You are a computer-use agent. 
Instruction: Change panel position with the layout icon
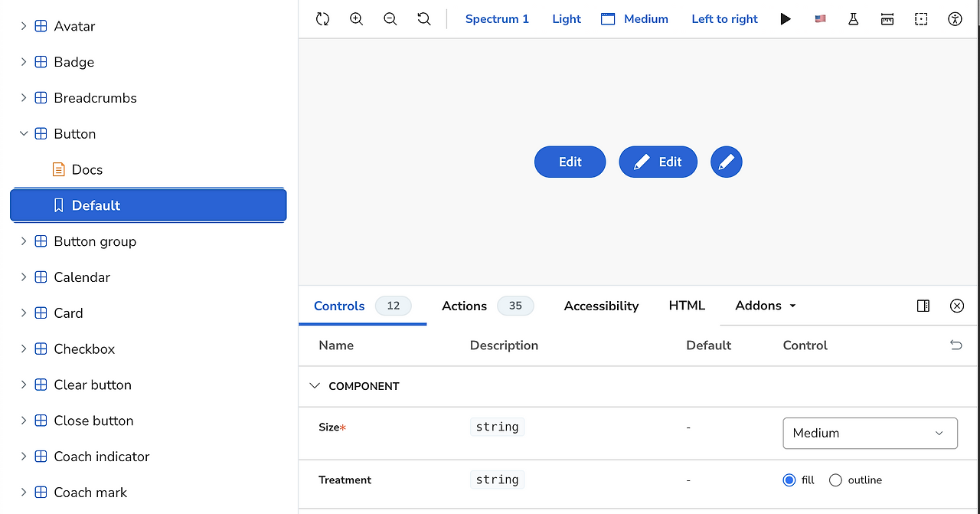[923, 306]
